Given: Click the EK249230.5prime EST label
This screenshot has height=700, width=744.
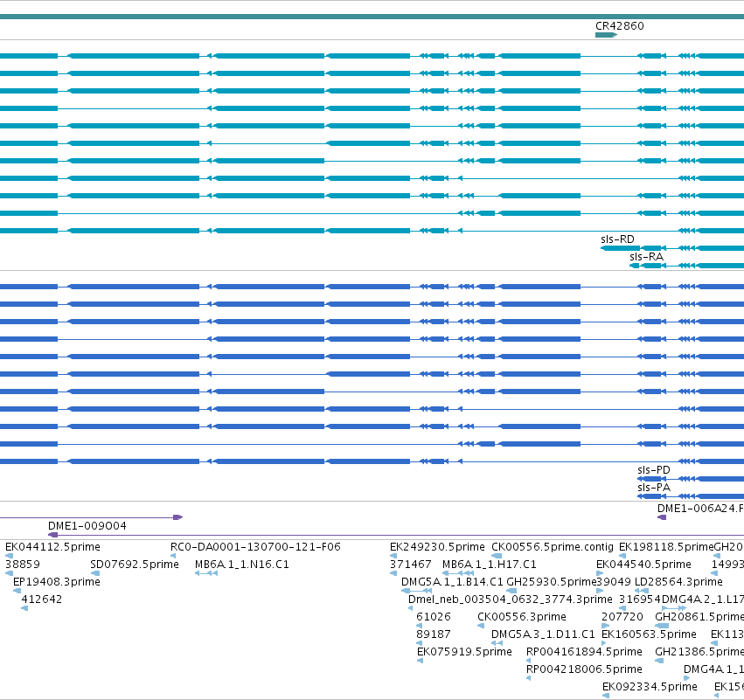Looking at the screenshot, I should tap(437, 547).
